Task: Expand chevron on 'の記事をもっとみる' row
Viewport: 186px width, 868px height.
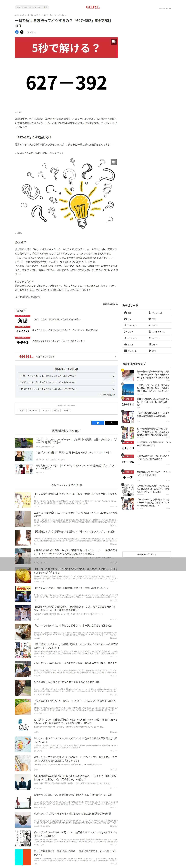Action: (115, 356)
